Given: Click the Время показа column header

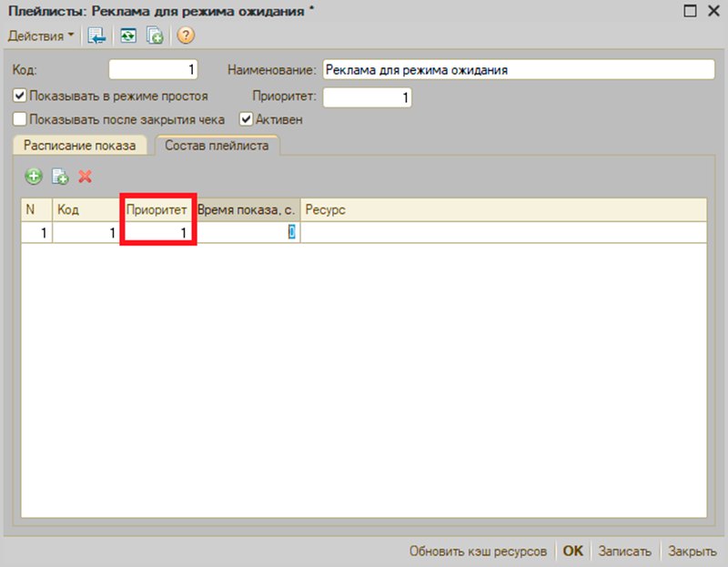Looking at the screenshot, I should (248, 210).
